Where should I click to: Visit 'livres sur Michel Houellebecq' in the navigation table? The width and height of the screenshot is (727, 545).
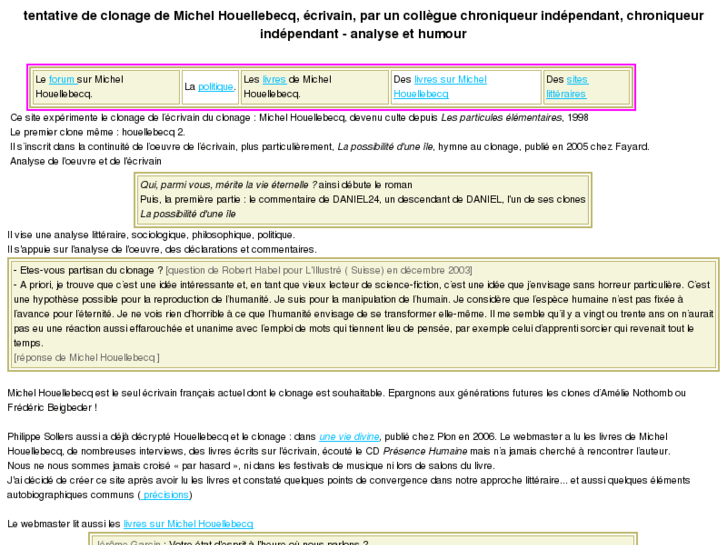tap(440, 87)
